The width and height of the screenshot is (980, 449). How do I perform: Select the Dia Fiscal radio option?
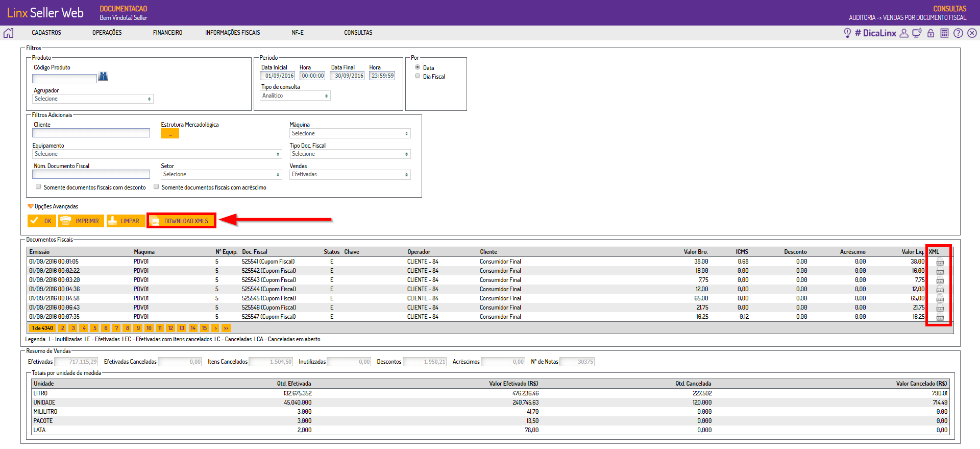click(x=418, y=76)
